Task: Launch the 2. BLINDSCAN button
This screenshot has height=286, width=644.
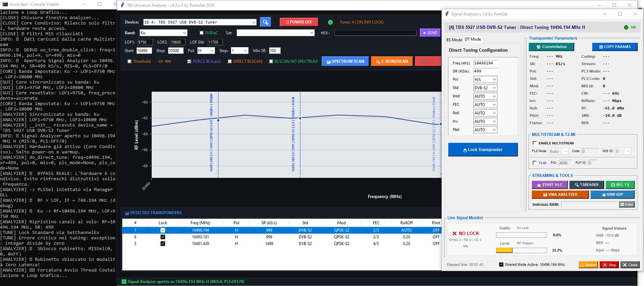Action: (x=392, y=61)
